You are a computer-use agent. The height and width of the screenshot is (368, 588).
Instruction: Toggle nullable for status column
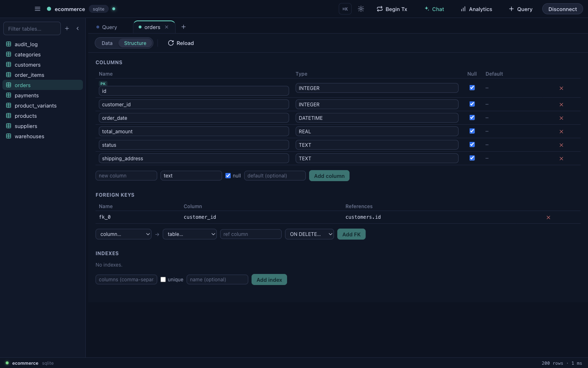point(472,144)
